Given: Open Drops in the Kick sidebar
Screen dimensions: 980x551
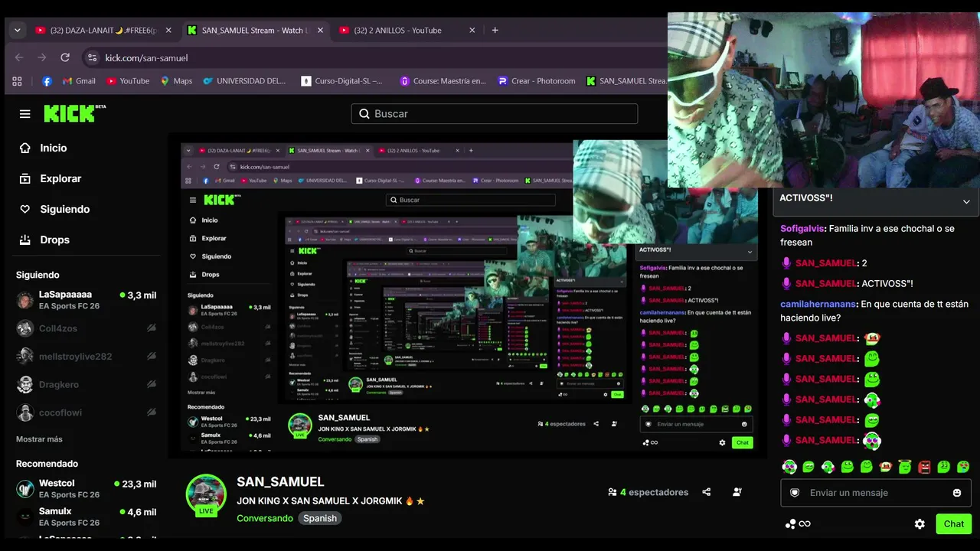Looking at the screenshot, I should 44,240.
